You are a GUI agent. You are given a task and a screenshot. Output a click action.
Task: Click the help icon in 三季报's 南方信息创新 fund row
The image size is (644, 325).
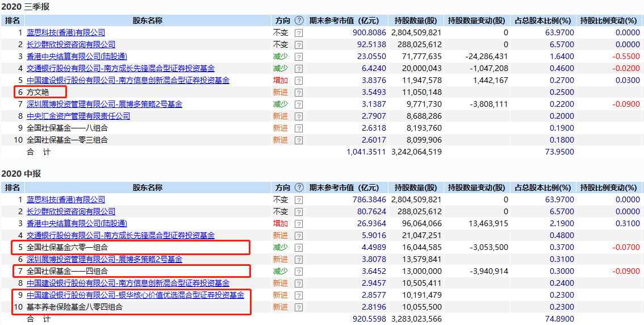point(299,81)
